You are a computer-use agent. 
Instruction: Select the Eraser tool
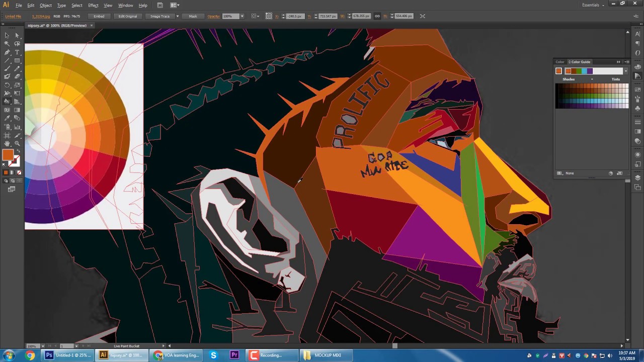click(x=17, y=76)
